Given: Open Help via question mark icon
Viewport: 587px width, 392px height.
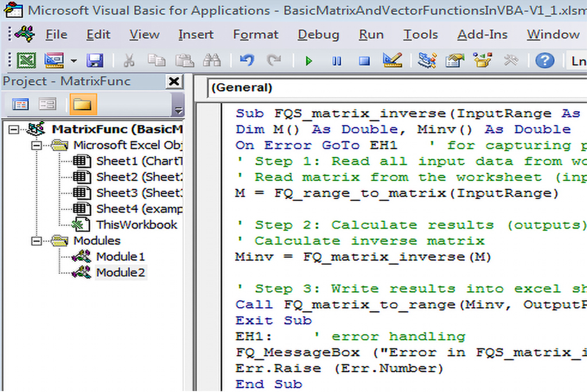Looking at the screenshot, I should [x=545, y=60].
